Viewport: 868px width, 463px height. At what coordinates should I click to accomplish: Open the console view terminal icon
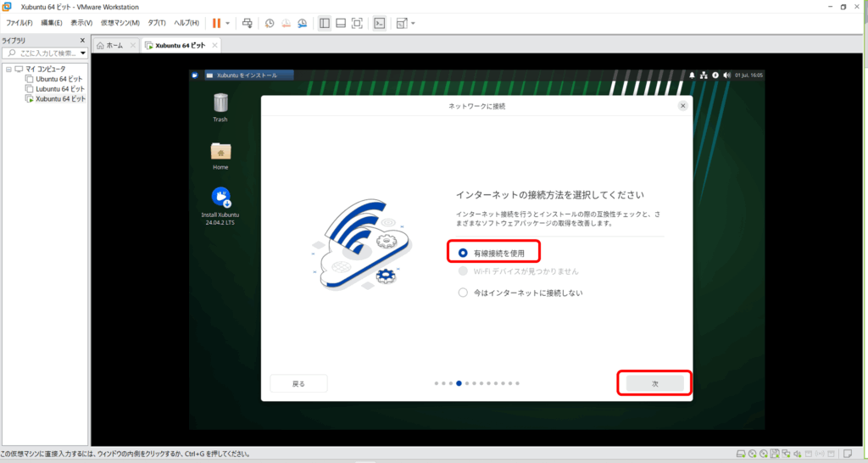(x=380, y=23)
